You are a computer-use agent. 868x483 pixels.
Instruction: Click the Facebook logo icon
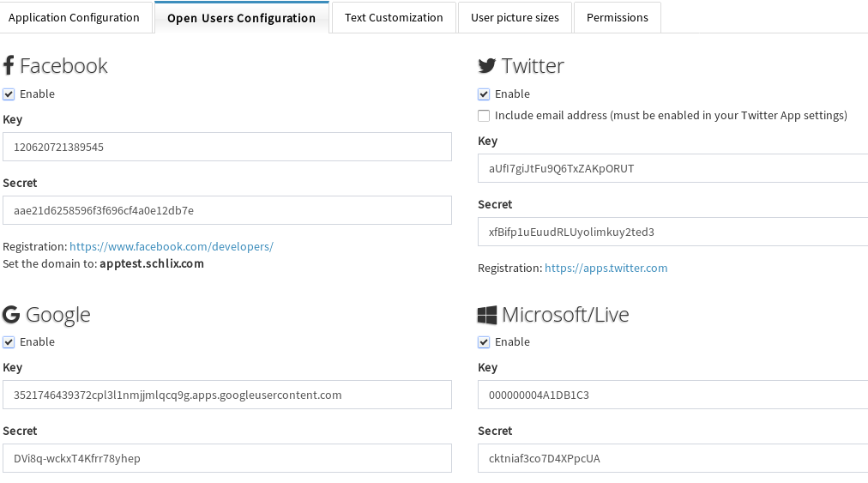[x=9, y=65]
